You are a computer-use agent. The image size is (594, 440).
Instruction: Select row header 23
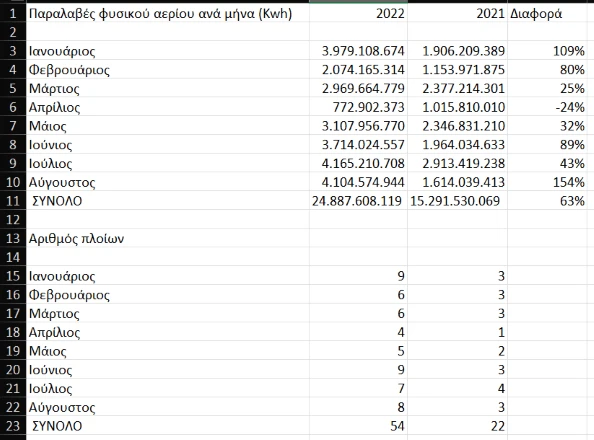[x=13, y=426]
